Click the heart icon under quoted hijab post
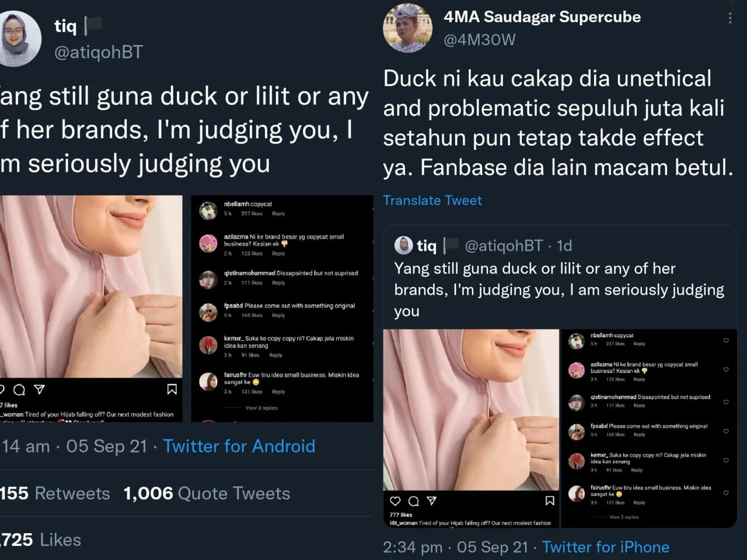This screenshot has width=747, height=560. click(395, 501)
